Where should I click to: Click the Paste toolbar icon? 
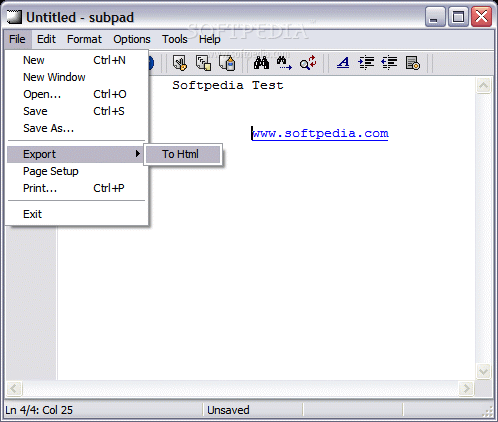coord(227,63)
